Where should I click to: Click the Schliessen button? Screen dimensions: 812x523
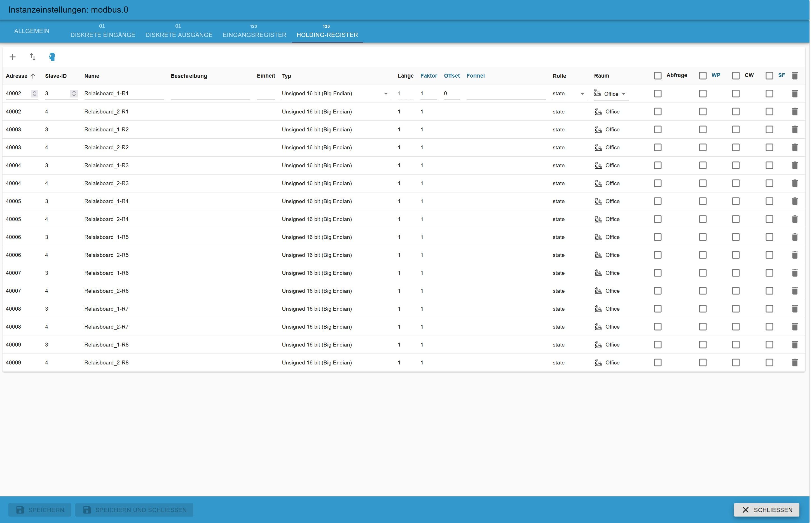766,510
